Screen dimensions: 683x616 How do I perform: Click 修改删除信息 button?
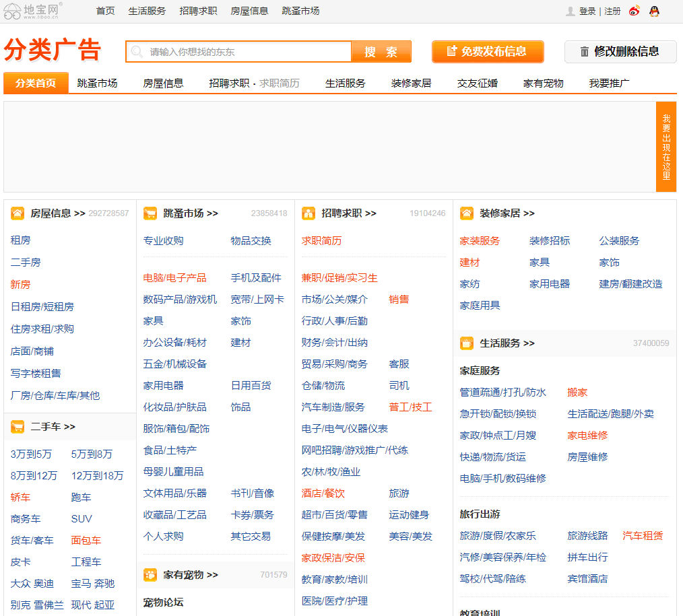point(620,51)
